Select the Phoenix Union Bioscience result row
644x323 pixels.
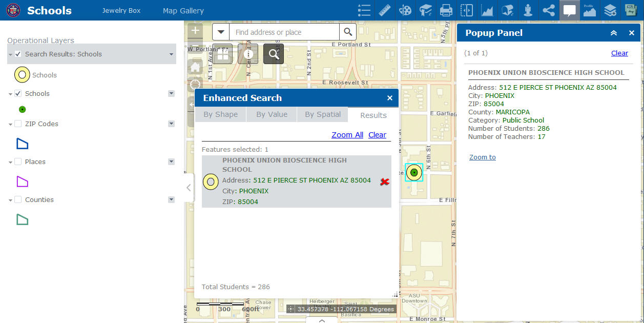pos(297,181)
